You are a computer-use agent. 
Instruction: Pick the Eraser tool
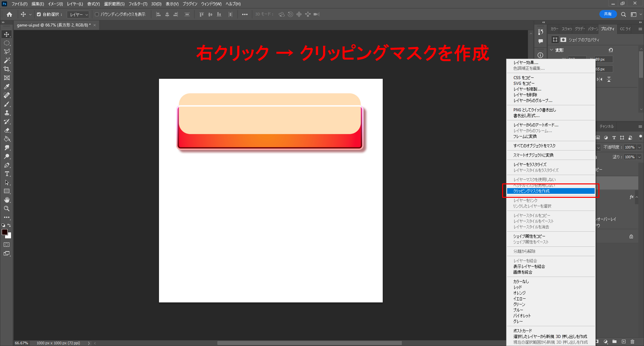(x=7, y=130)
